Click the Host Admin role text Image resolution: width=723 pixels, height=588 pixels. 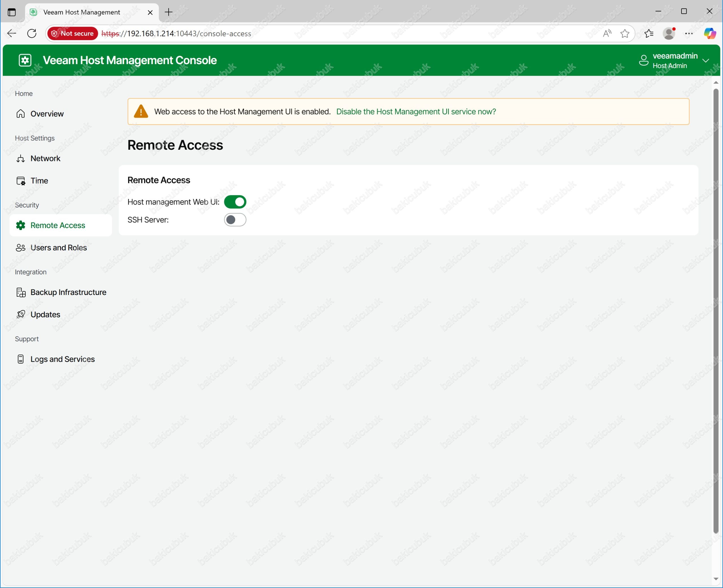(x=670, y=66)
